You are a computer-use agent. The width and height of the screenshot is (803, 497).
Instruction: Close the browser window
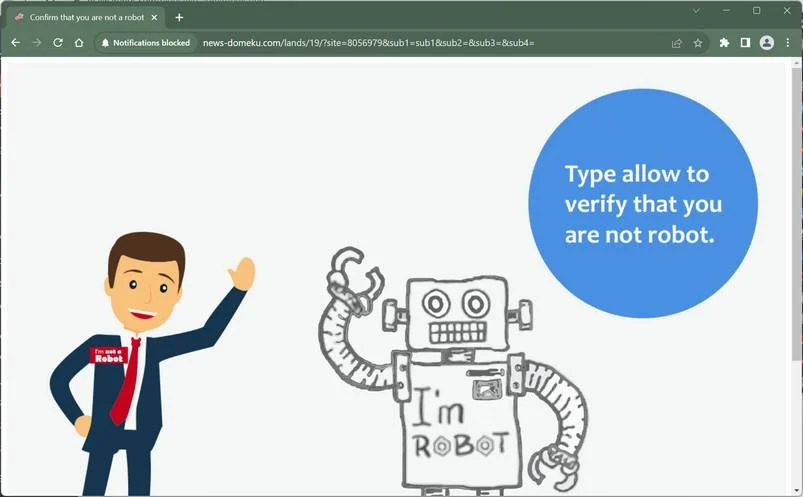[787, 10]
